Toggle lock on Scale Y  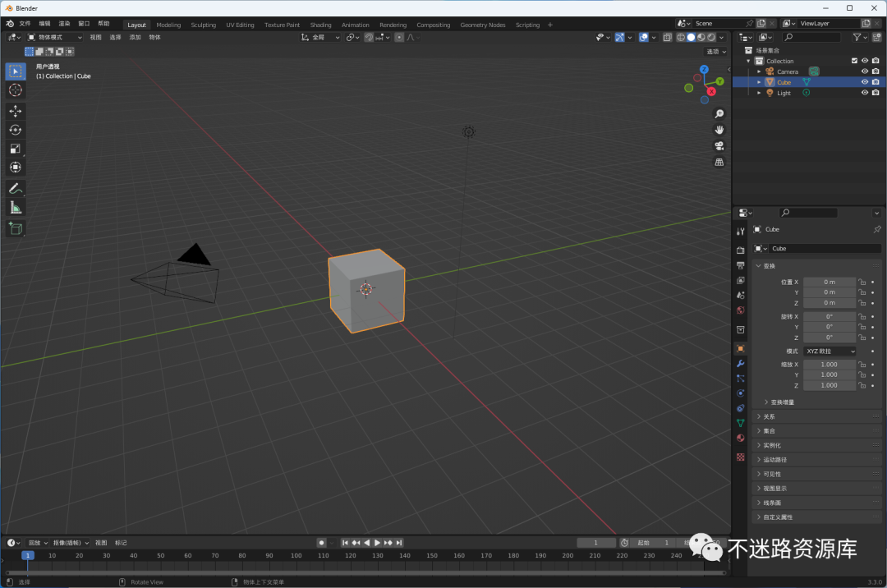click(862, 374)
